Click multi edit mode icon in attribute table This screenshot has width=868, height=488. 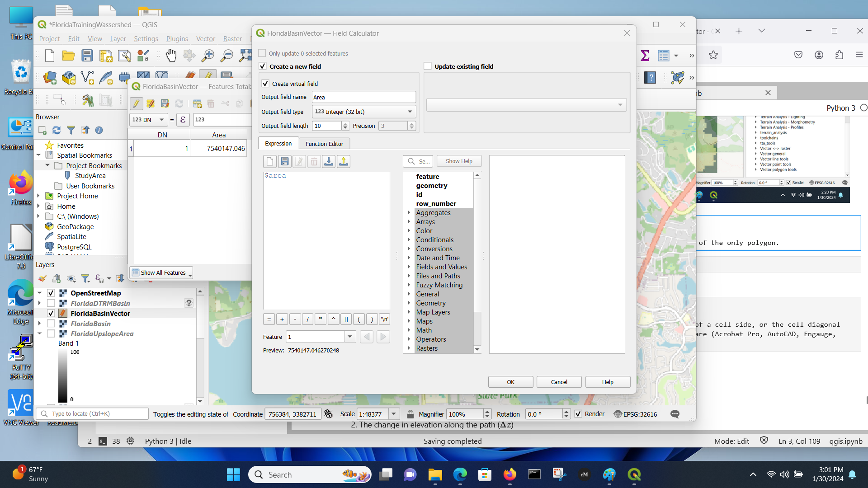151,103
